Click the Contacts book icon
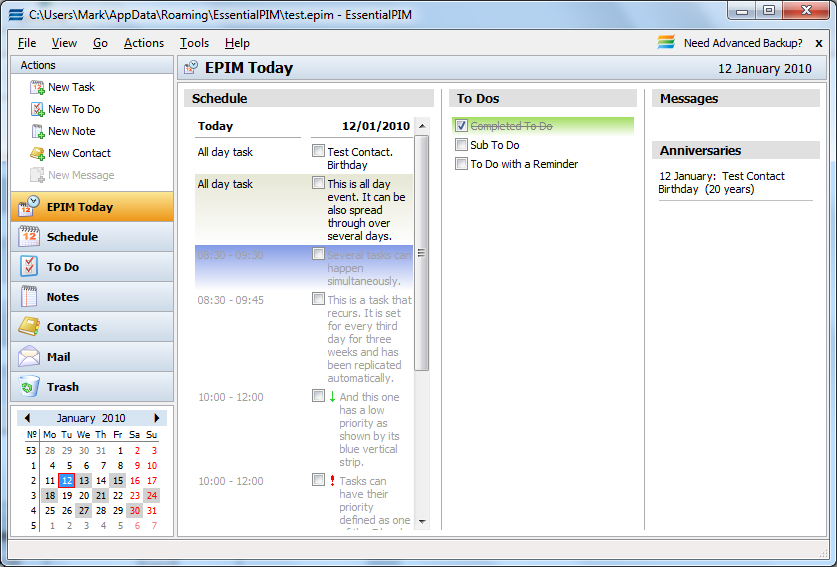 pyautogui.click(x=29, y=326)
